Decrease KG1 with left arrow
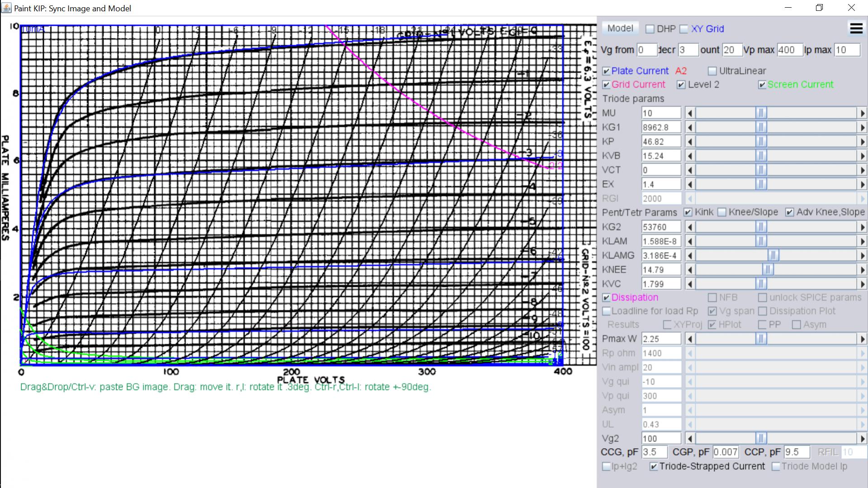This screenshot has width=868, height=488. (x=690, y=128)
